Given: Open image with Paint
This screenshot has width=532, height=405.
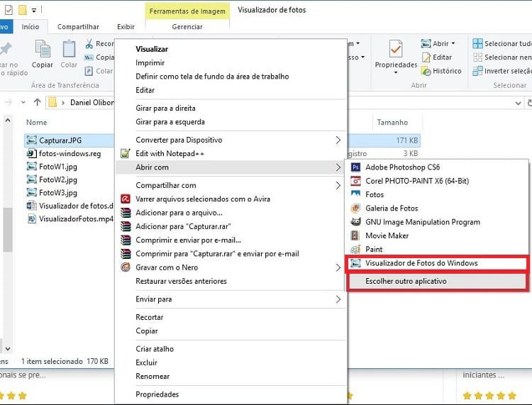Looking at the screenshot, I should click(436, 249).
